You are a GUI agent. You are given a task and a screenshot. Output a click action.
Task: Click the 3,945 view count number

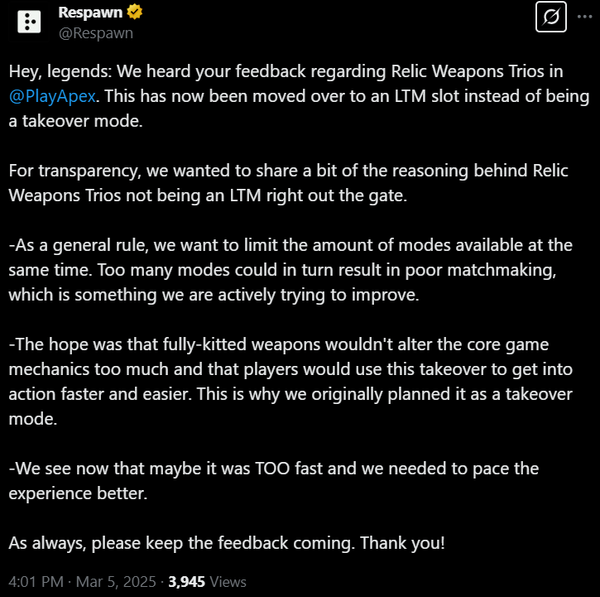coord(186,582)
